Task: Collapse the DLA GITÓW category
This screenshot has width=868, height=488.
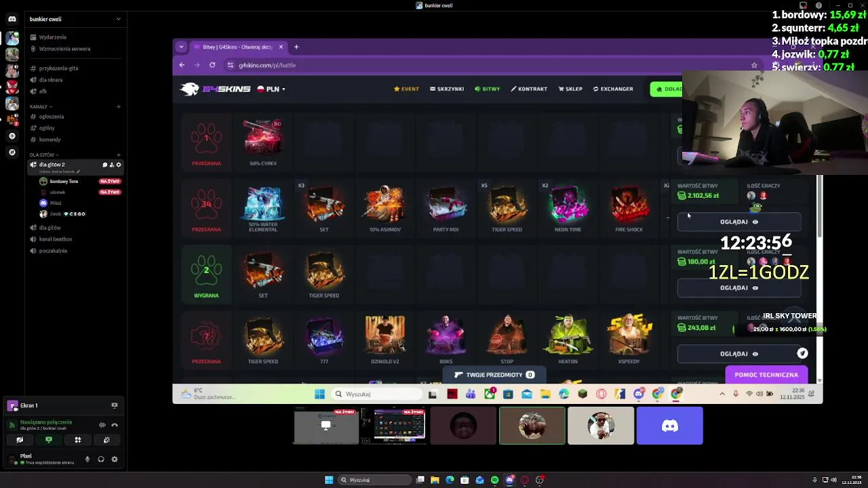Action: point(43,155)
